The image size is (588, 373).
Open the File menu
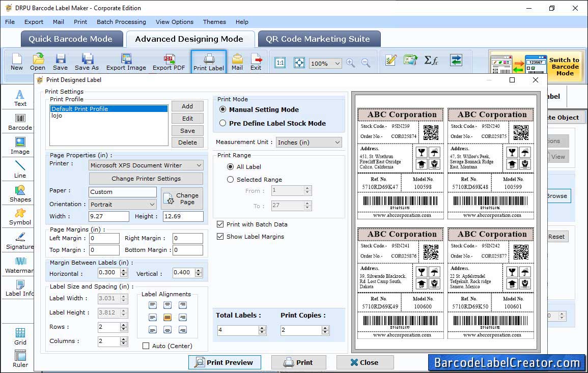tap(10, 22)
